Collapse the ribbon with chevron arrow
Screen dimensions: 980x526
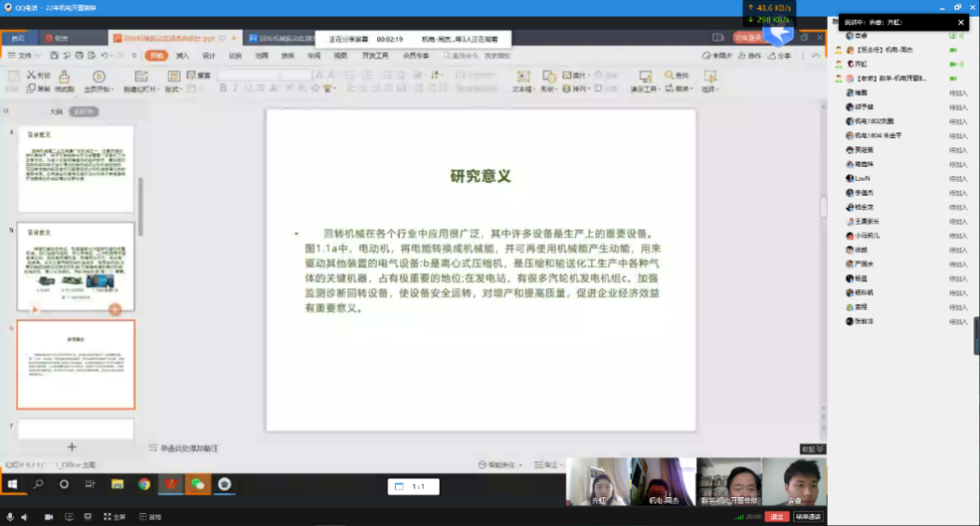point(817,56)
